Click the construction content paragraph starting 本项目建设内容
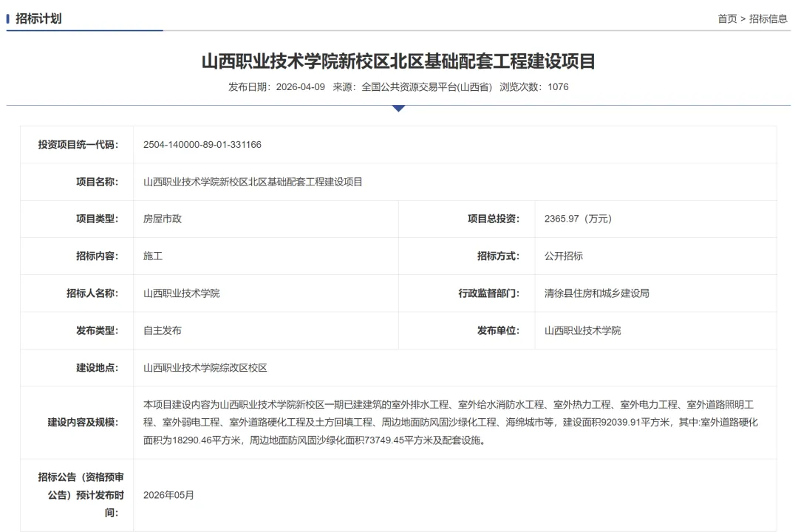 (451, 423)
